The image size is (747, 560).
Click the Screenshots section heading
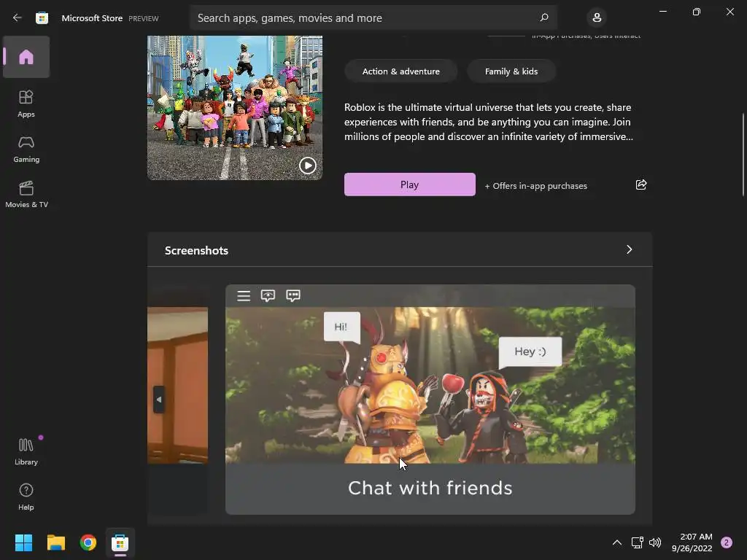196,251
